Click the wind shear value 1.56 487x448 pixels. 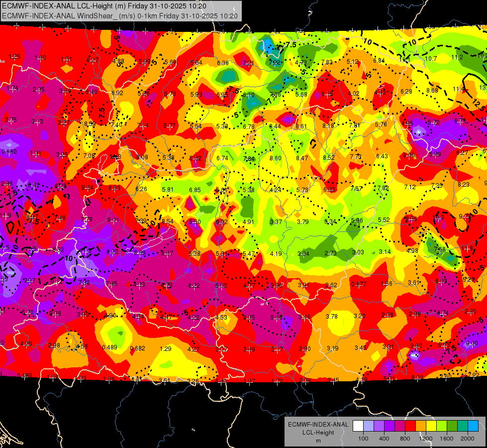point(387,284)
